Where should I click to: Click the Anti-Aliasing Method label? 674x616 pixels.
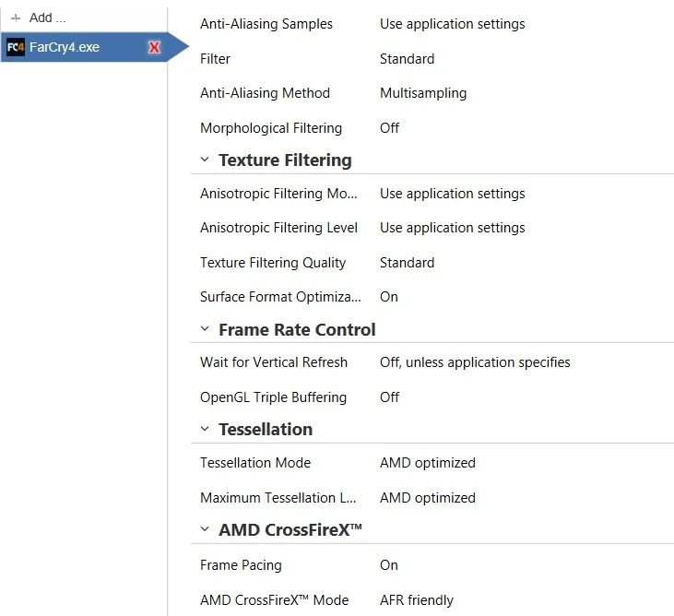click(266, 93)
